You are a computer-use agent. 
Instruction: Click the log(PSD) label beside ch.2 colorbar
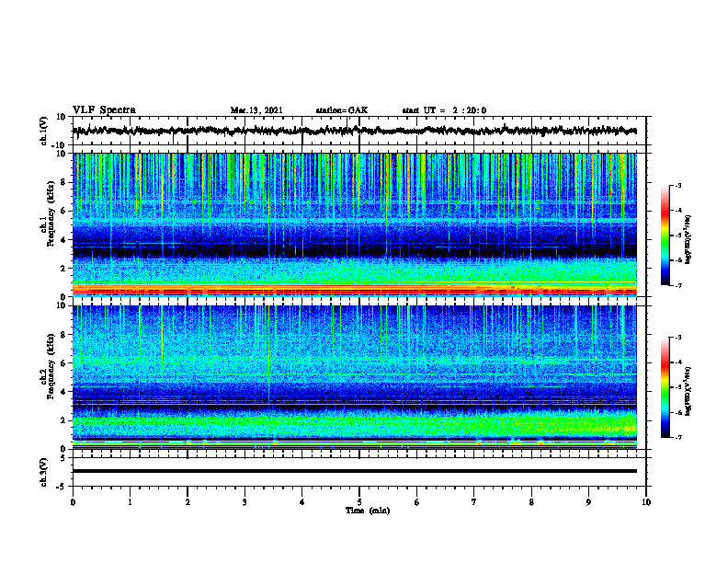pos(688,391)
